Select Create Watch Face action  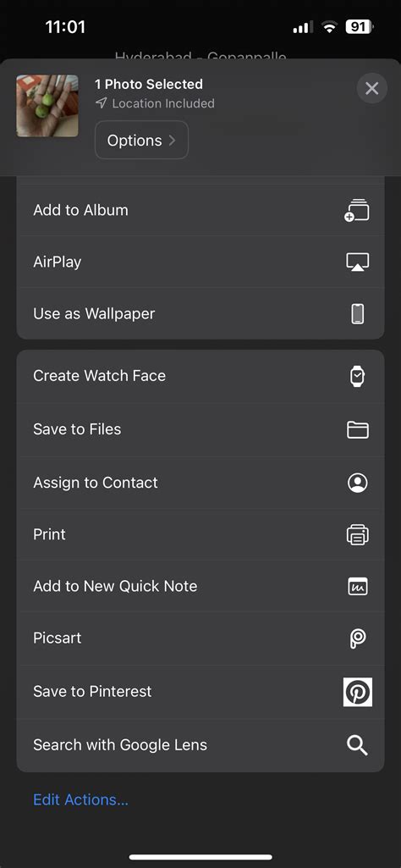[200, 376]
